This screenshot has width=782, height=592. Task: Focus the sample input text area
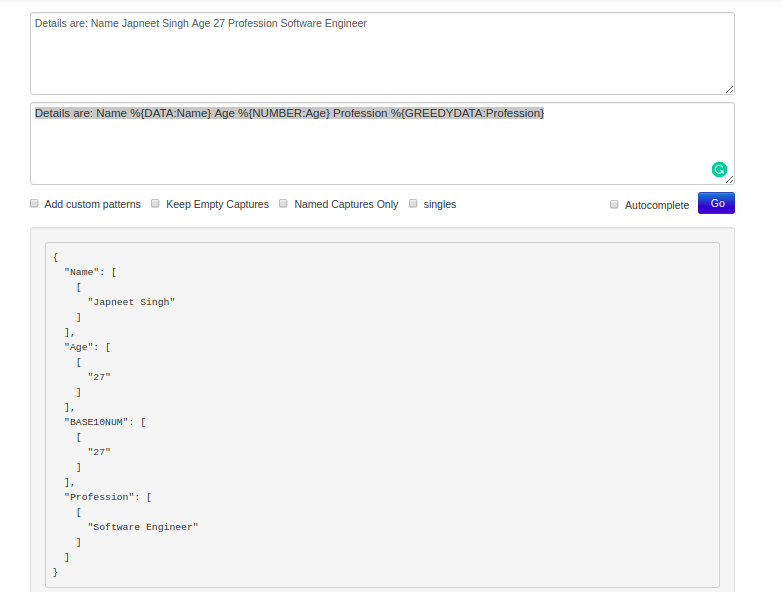pyautogui.click(x=382, y=53)
